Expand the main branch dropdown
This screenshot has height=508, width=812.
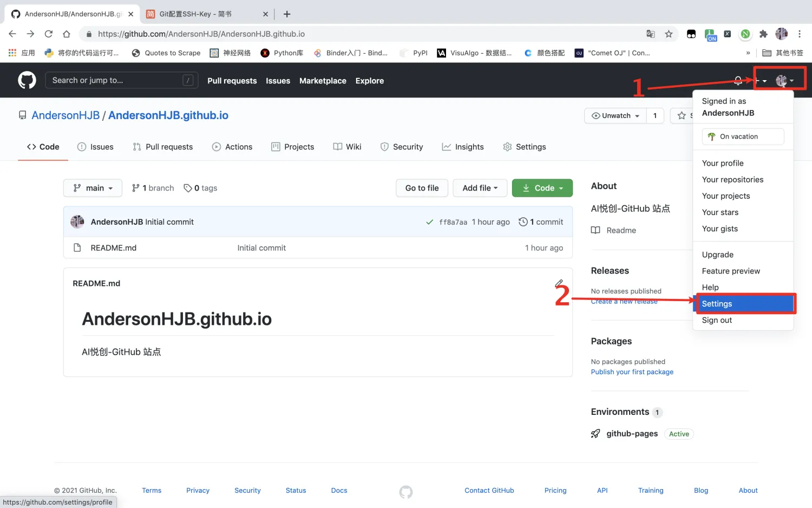click(x=93, y=188)
